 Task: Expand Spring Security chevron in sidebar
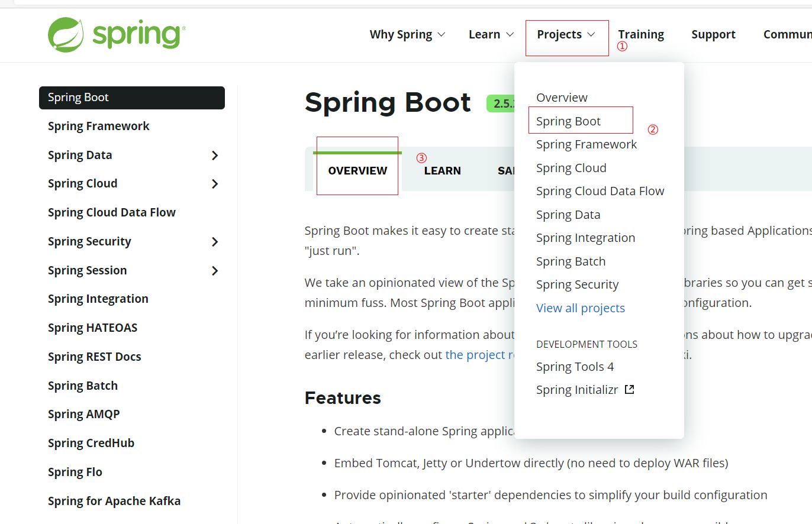[x=215, y=242]
